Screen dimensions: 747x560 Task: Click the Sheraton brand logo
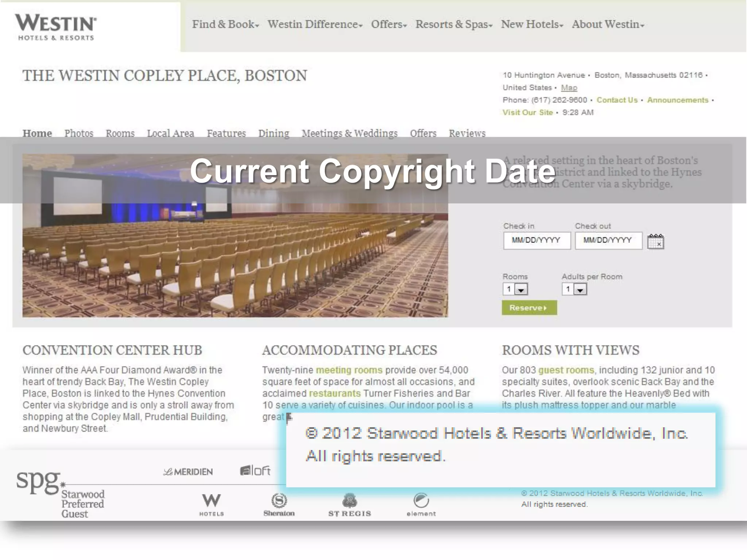[279, 505]
